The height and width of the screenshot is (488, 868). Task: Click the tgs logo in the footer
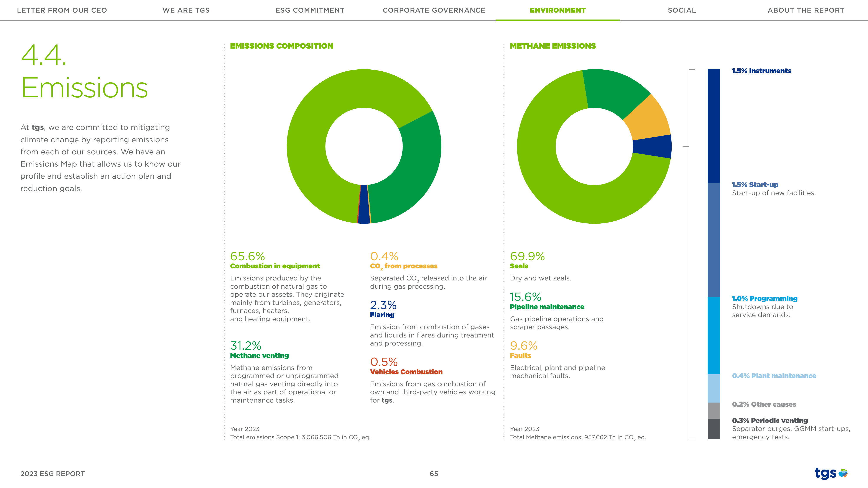(831, 473)
